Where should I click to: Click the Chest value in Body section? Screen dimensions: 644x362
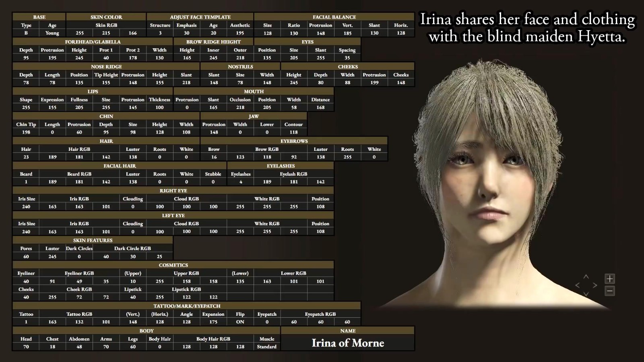[x=52, y=347]
